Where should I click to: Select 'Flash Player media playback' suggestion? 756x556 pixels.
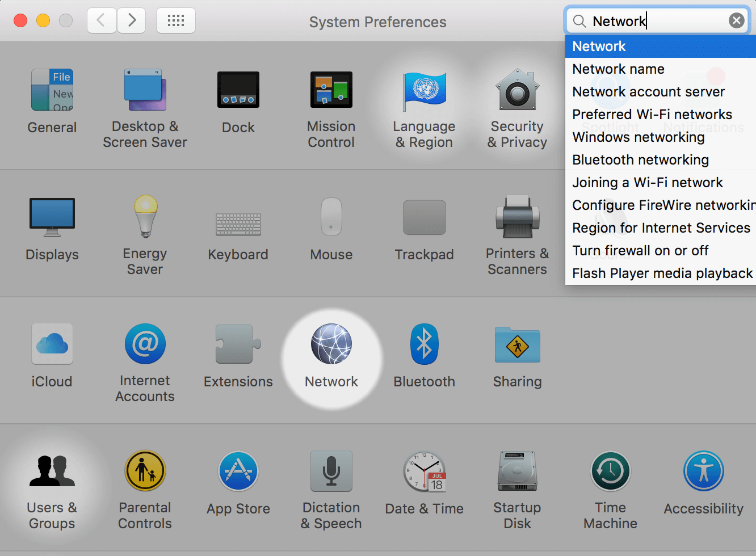click(661, 273)
